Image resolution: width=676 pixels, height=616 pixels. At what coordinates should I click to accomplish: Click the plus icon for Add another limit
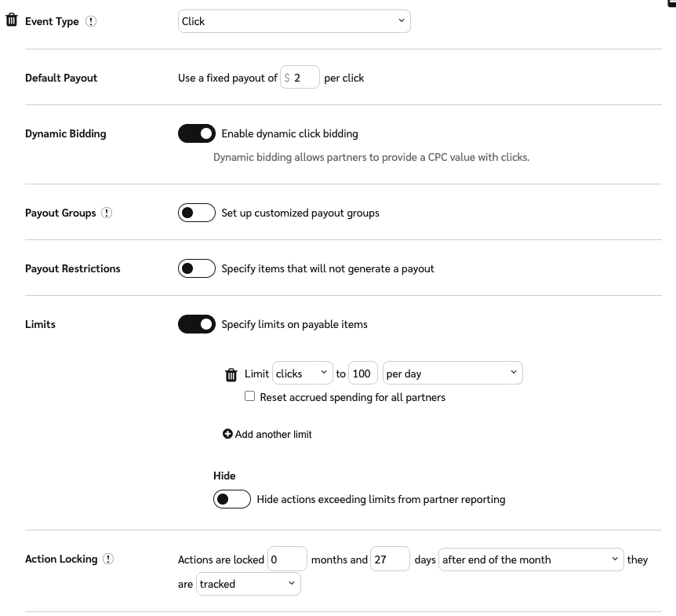(x=227, y=434)
